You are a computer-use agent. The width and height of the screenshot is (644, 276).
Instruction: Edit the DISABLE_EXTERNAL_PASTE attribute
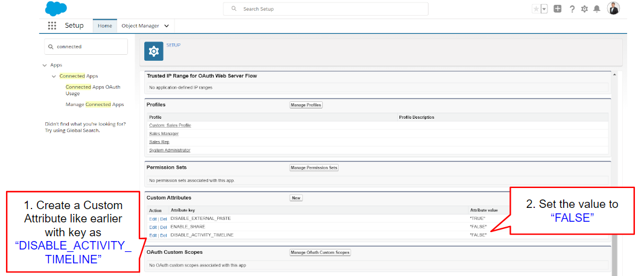click(x=153, y=219)
